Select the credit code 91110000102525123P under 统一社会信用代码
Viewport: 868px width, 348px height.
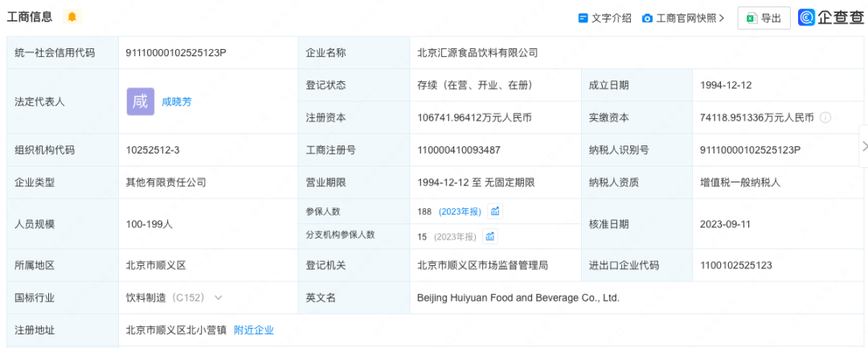177,53
